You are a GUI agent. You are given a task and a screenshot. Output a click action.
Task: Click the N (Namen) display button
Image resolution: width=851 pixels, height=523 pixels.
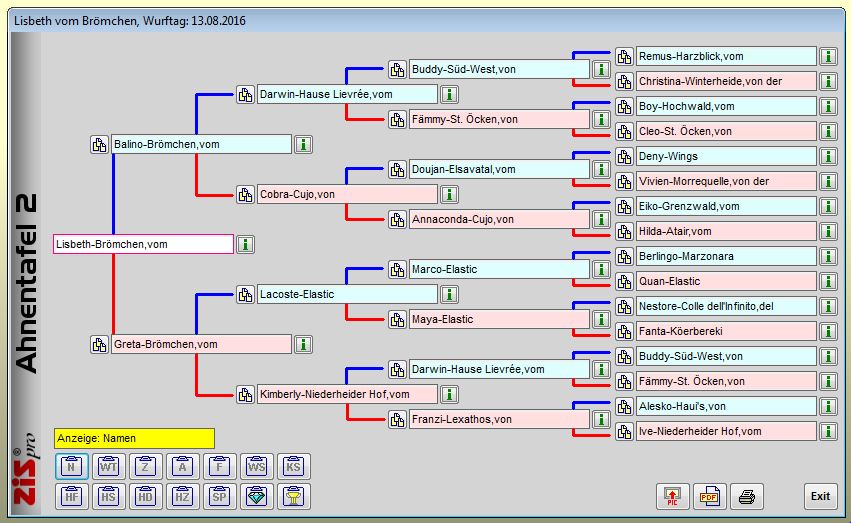click(71, 466)
